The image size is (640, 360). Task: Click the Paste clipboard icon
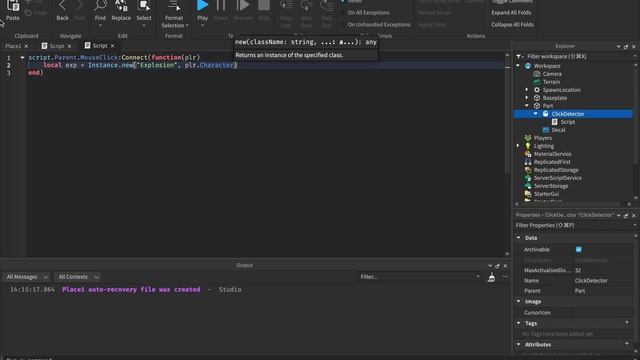pos(13,6)
